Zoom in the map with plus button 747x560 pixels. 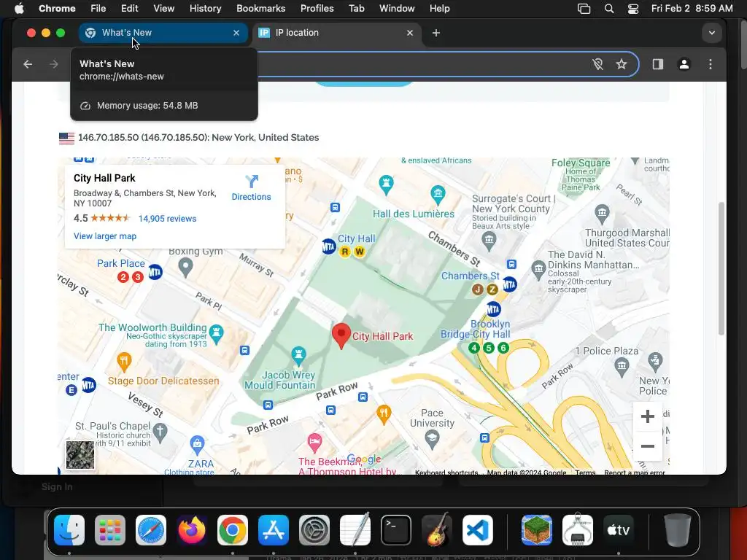click(648, 416)
